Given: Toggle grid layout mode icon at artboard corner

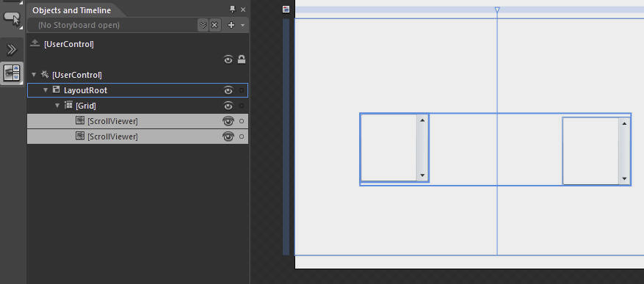Looking at the screenshot, I should 286,10.
